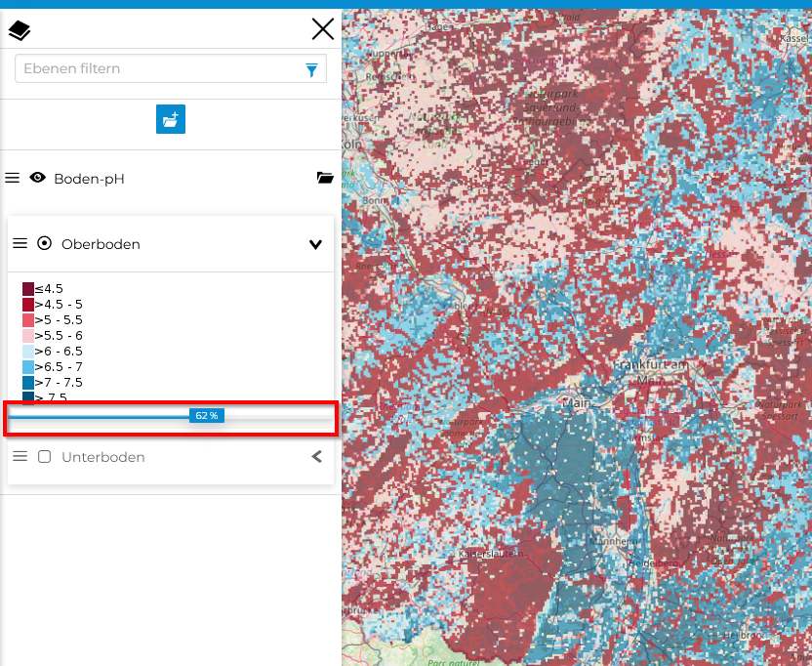Select the Oberboden radio button
Viewport: 812px width, 666px height.
pyautogui.click(x=44, y=243)
